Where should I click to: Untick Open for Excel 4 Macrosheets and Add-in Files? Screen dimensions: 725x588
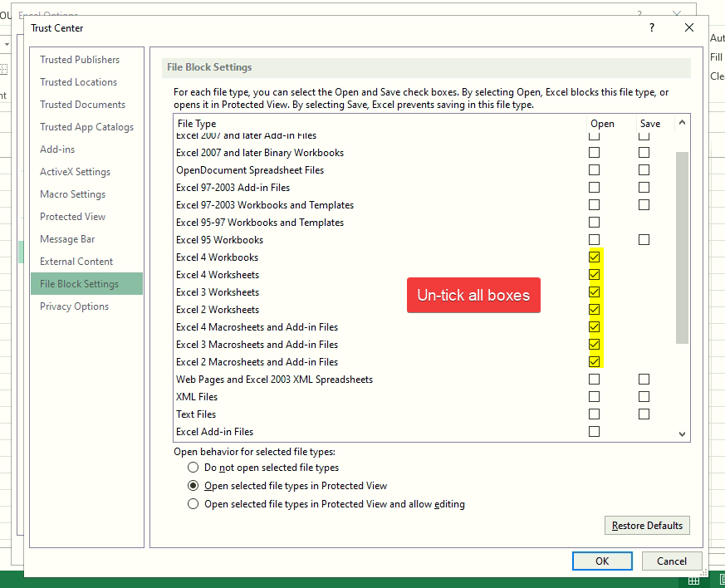click(x=594, y=327)
